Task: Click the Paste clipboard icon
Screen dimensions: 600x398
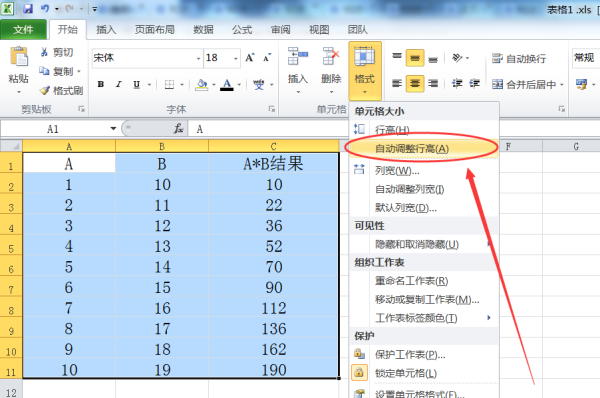Action: click(x=18, y=56)
